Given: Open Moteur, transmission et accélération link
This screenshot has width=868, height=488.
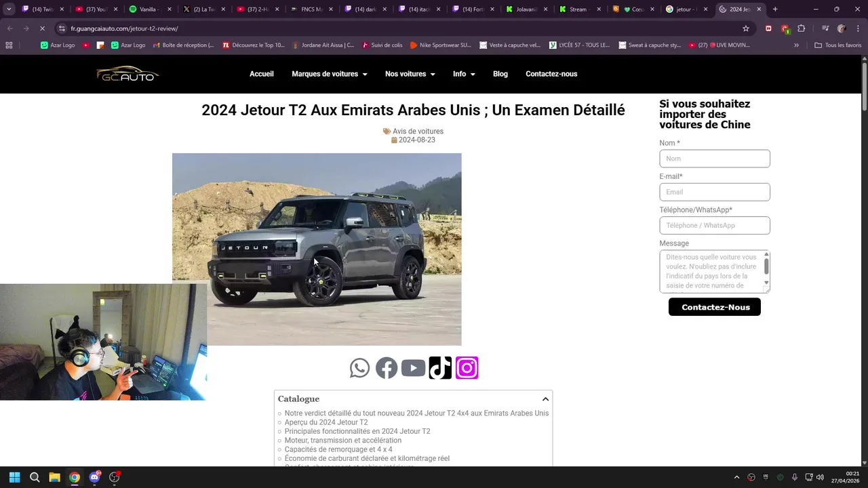Looking at the screenshot, I should 343,441.
